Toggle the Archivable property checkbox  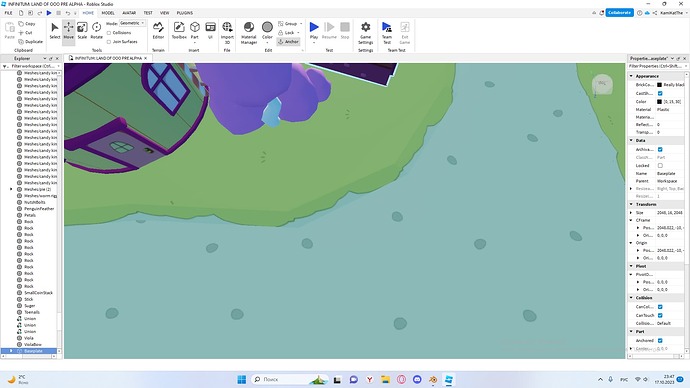[660, 150]
